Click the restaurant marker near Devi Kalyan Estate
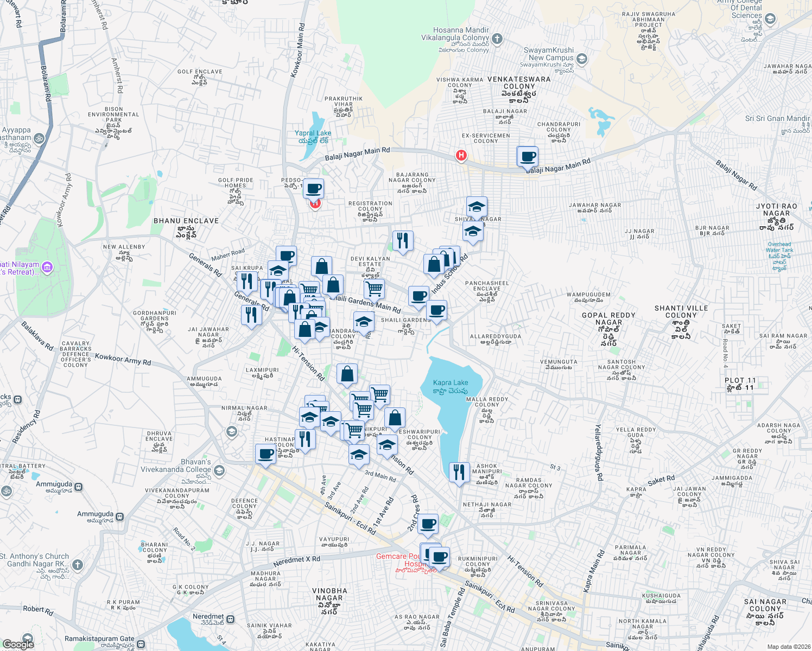The image size is (812, 651). pyautogui.click(x=403, y=240)
